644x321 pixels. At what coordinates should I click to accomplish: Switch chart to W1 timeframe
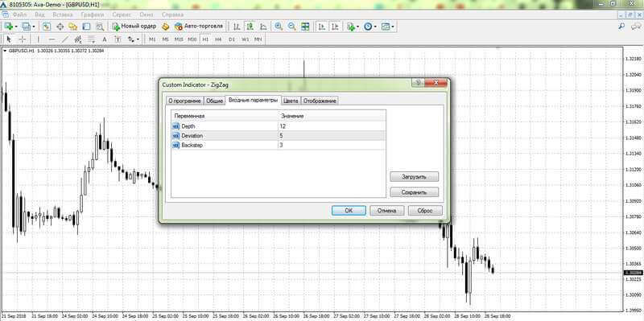click(x=245, y=39)
